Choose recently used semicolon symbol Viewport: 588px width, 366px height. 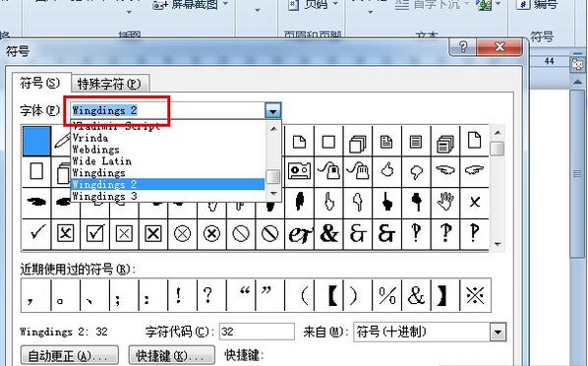tap(124, 295)
